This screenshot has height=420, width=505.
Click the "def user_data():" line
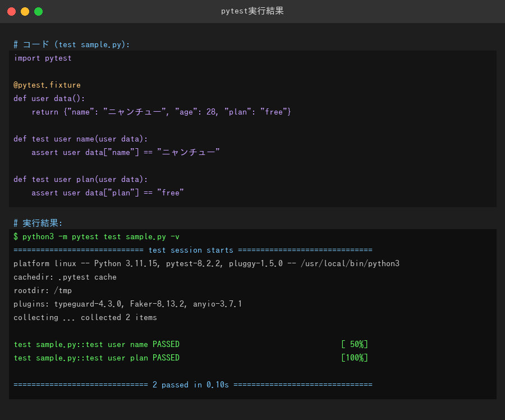tap(49, 99)
